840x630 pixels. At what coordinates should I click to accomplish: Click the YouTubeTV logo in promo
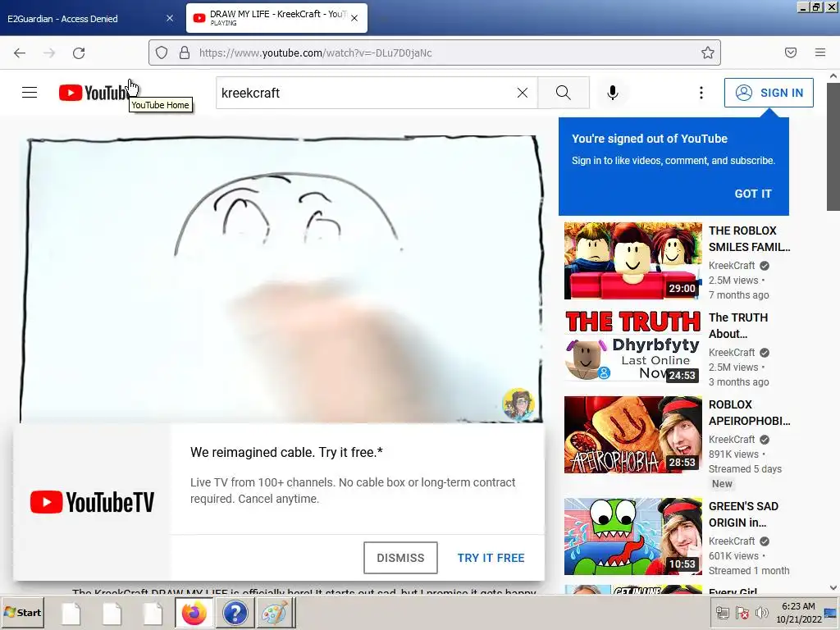click(92, 502)
